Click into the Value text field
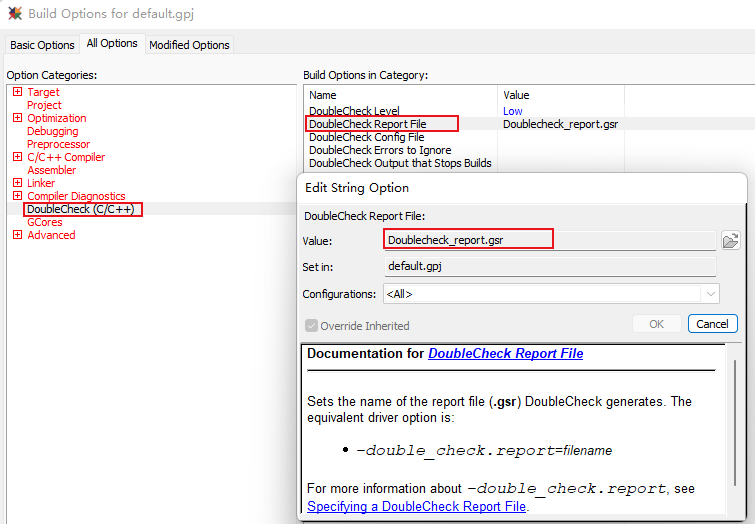Viewport: 755px width, 524px height. 468,240
